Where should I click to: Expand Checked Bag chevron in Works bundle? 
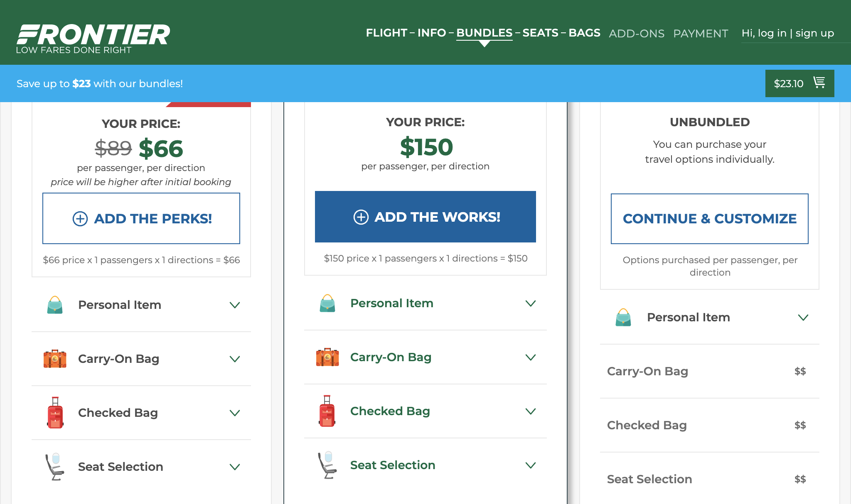pyautogui.click(x=531, y=411)
